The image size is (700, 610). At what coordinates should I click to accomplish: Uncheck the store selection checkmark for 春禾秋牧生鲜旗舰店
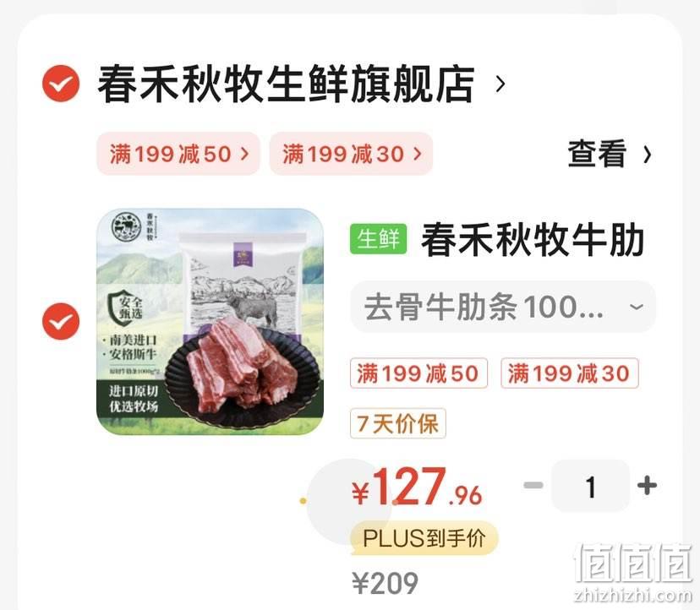61,84
